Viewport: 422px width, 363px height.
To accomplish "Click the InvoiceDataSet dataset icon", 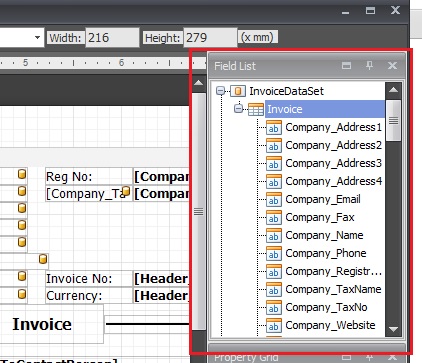I will [238, 91].
